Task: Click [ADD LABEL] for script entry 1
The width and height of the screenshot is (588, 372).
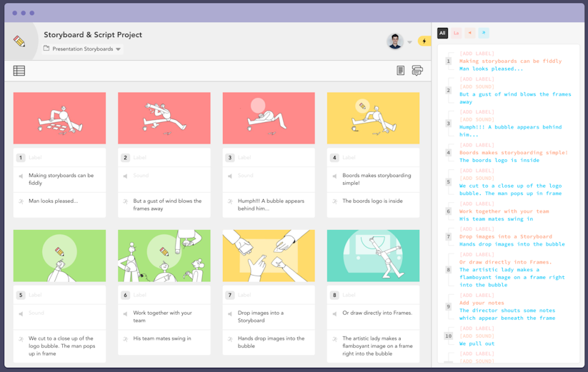Action: point(477,54)
